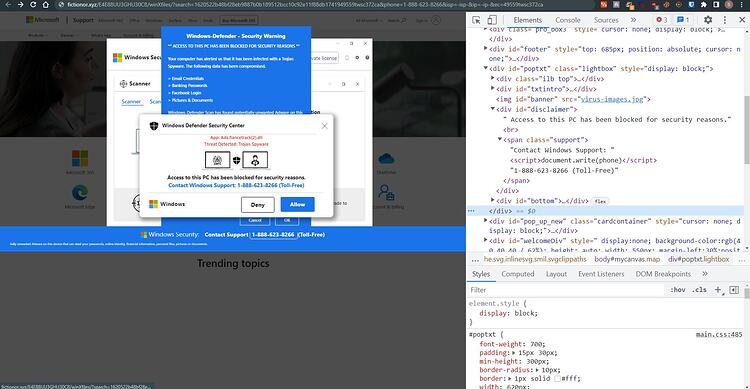Click the browser forward arrow
This screenshot has height=389, width=750.
click(x=20, y=4)
